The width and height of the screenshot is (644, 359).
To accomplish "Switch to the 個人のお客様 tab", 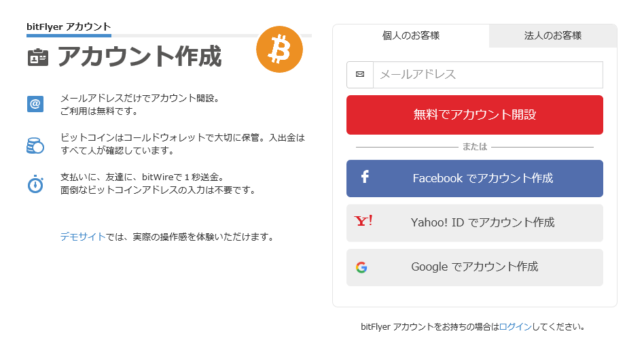I will pos(411,36).
